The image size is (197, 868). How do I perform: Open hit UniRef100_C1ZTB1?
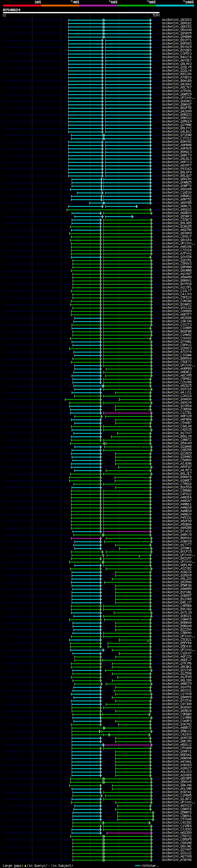tap(177, 413)
